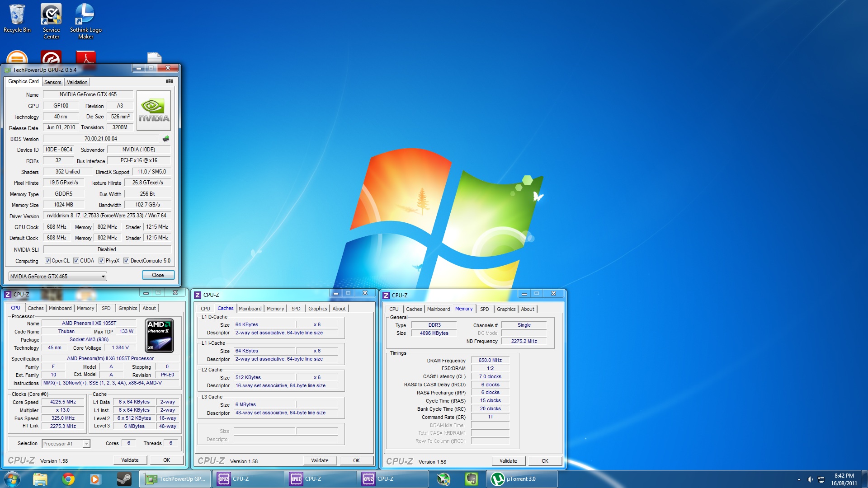This screenshot has height=488, width=868.
Task: Toggle the OpenCL checkbox
Action: [47, 261]
